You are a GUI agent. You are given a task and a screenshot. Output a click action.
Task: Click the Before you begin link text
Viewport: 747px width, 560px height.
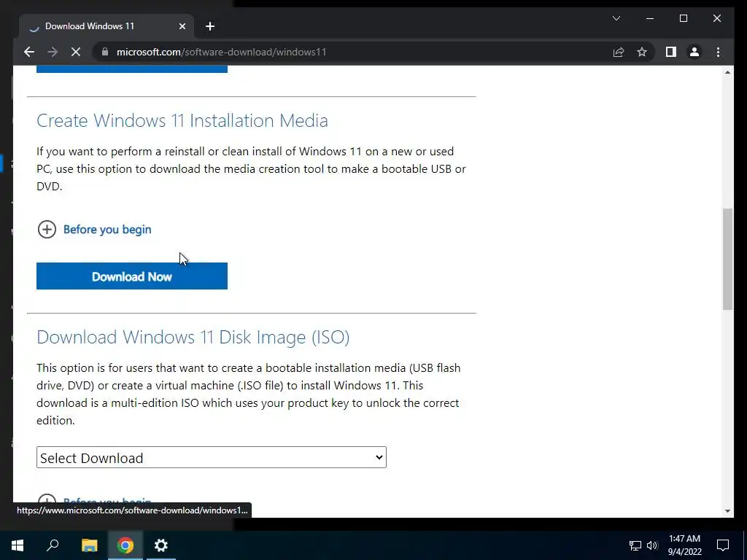(x=107, y=230)
